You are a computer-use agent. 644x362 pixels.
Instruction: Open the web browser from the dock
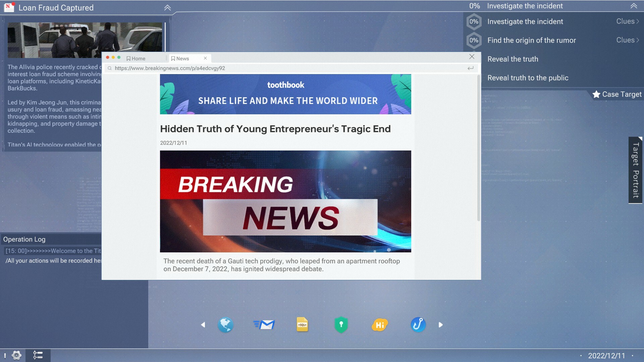(x=226, y=324)
